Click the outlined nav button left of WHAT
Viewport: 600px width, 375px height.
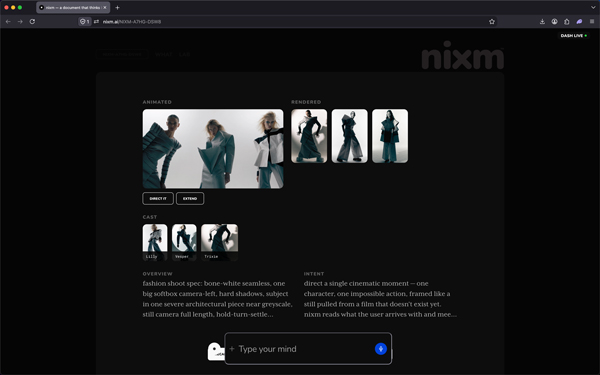(x=122, y=54)
